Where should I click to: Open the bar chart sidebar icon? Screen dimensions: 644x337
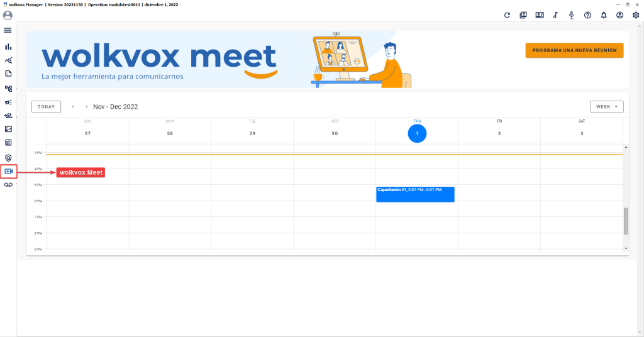pyautogui.click(x=8, y=47)
